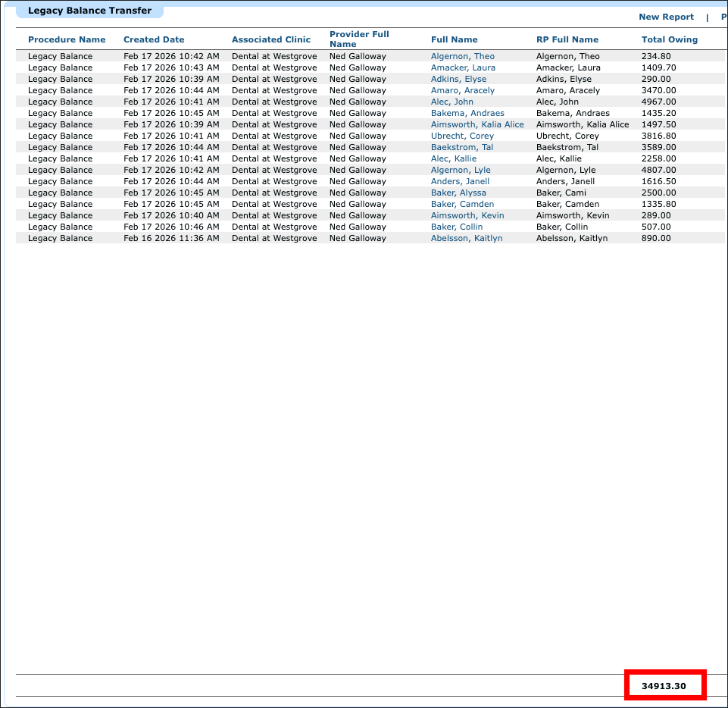Open patient link Algernon, Theo
Viewport: 728px width, 708px height.
pos(462,56)
